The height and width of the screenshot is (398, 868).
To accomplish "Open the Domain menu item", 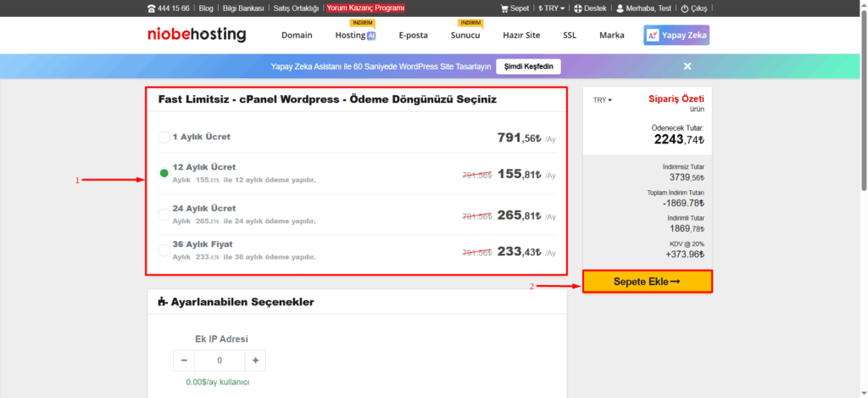I will click(x=297, y=35).
